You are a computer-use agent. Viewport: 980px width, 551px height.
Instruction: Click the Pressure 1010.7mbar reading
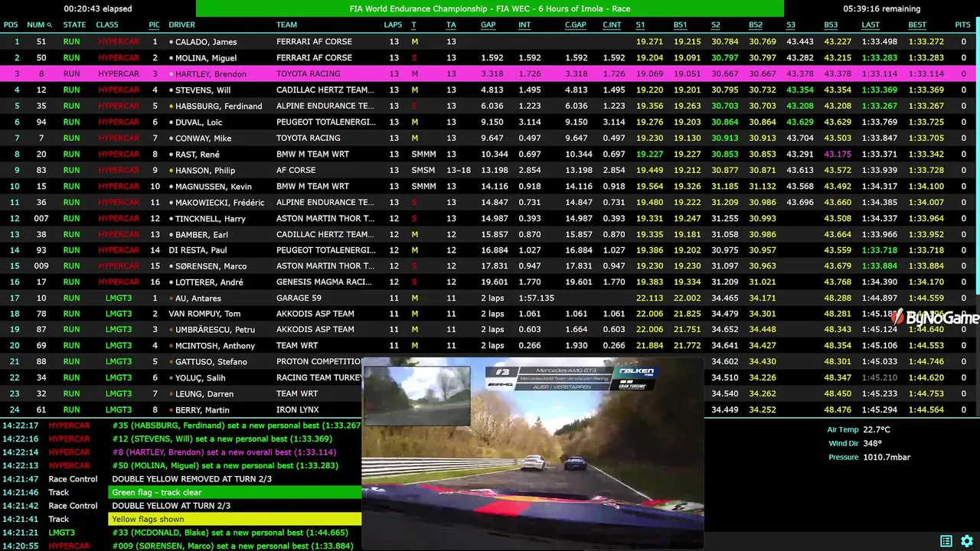[869, 458]
